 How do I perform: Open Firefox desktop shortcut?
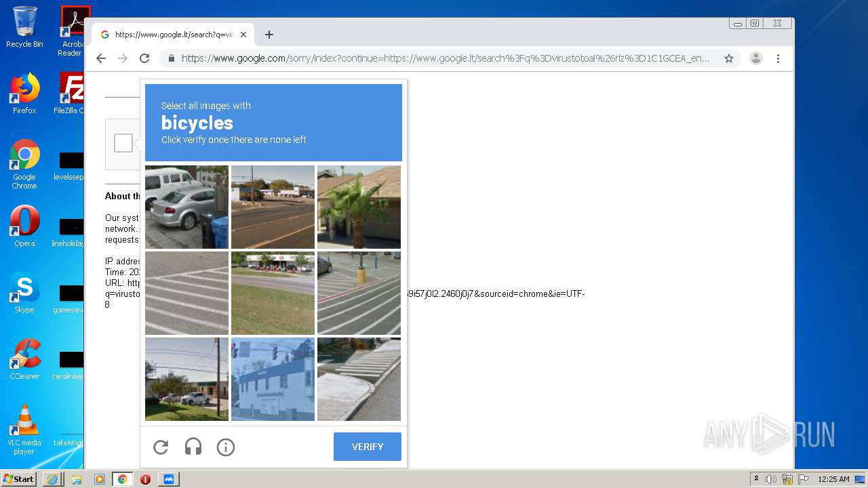(24, 94)
